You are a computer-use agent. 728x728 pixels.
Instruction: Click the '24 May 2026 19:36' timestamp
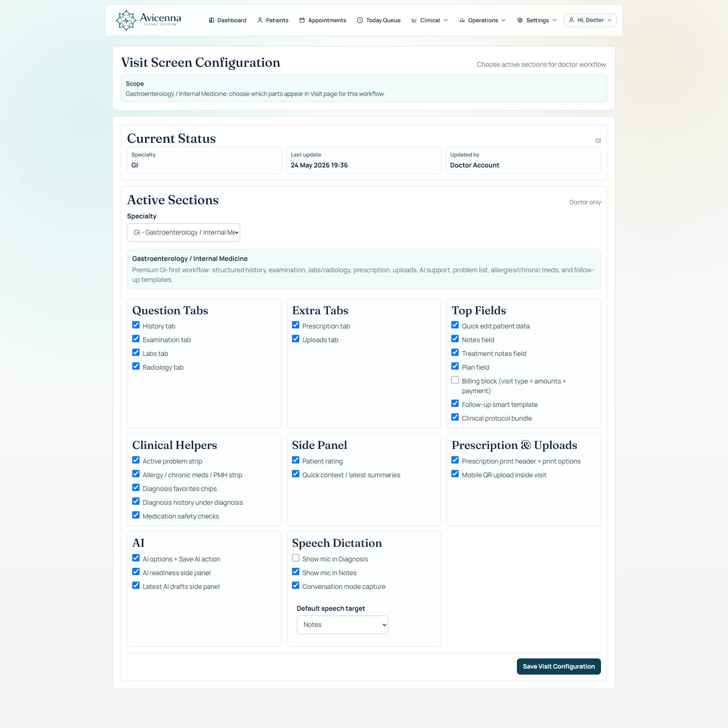[319, 165]
